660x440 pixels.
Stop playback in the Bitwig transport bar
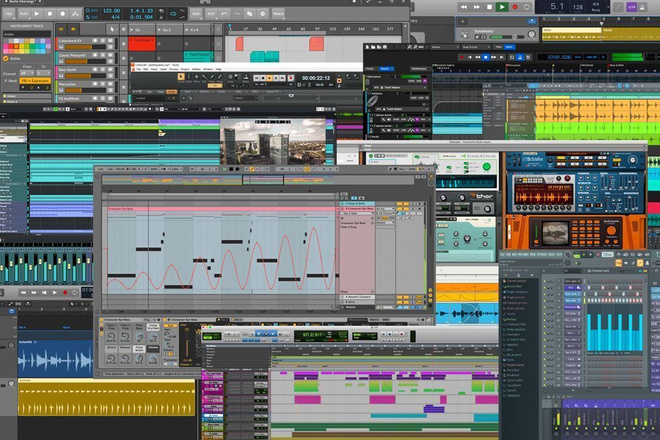coord(50,13)
